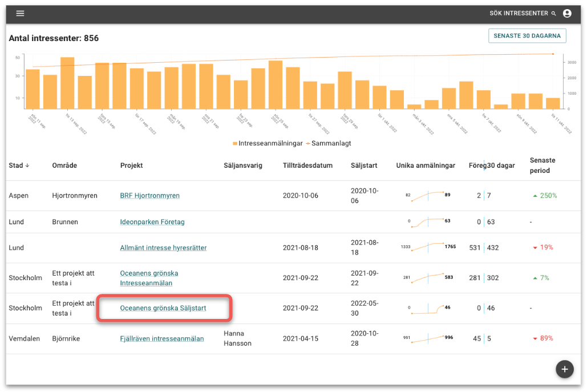Screen dimensions: 587x392
Task: Sort by the Säljstart column header
Action: 363,165
